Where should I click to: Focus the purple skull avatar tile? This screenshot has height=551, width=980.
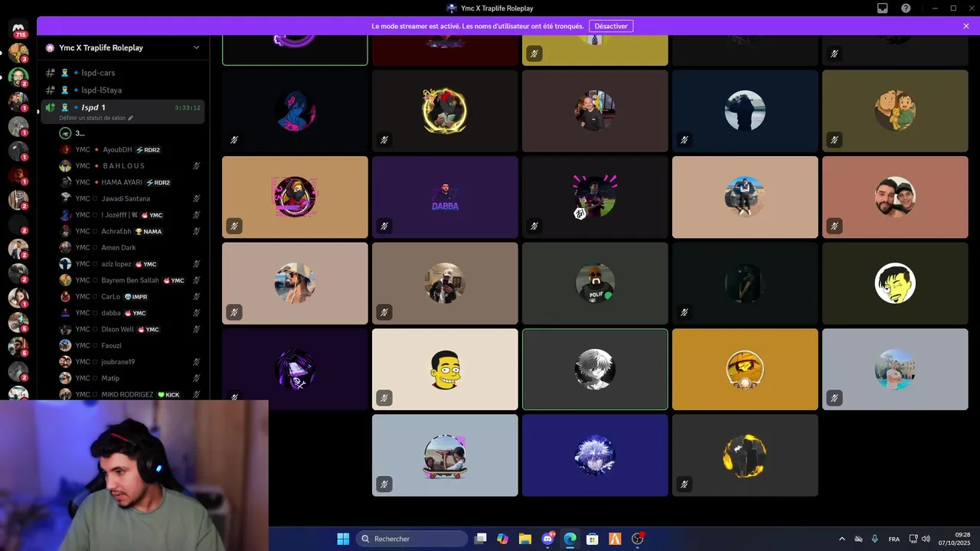click(295, 370)
